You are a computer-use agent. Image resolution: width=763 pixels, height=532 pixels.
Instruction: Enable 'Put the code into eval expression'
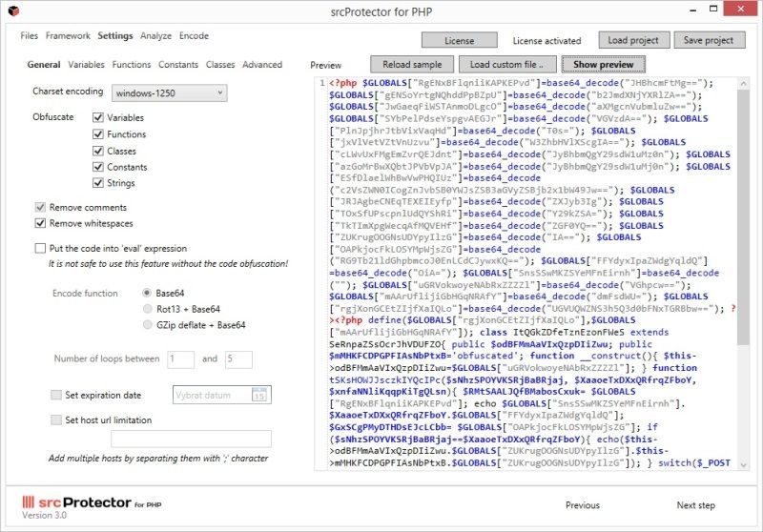(41, 248)
